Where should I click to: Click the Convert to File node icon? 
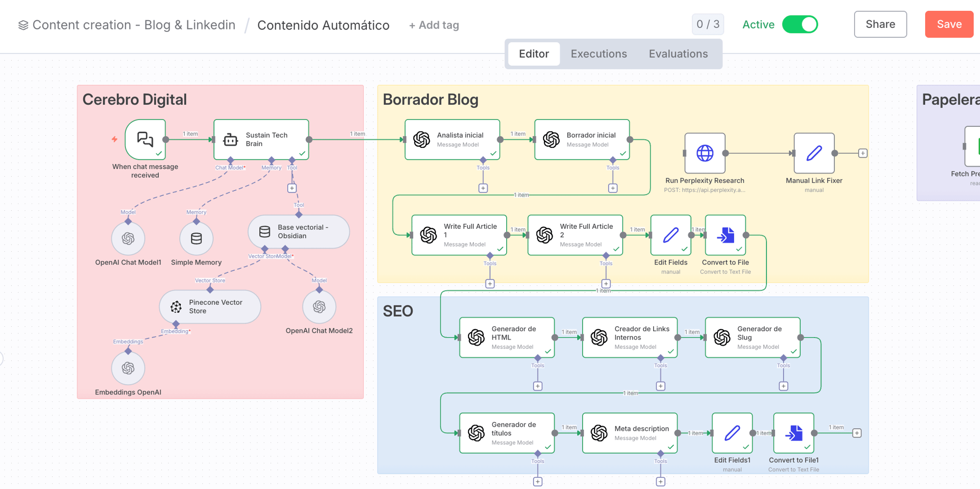(725, 235)
